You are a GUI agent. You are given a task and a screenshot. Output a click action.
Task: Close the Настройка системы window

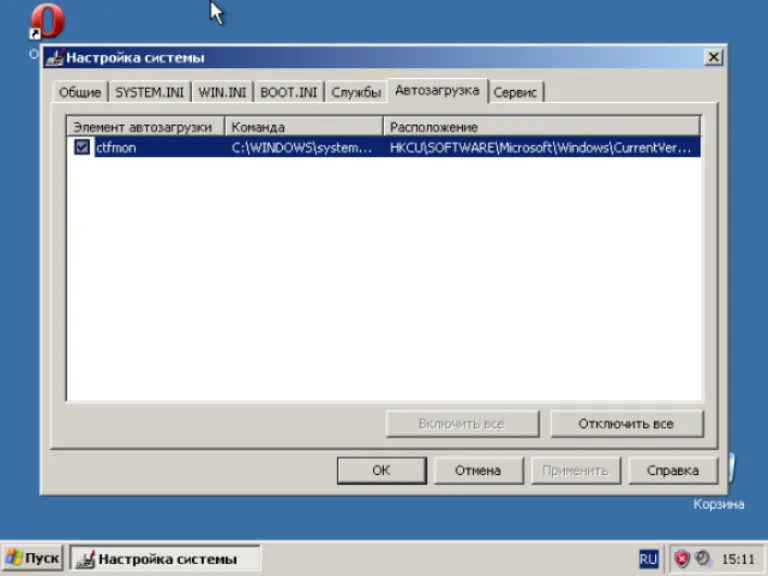tap(714, 57)
